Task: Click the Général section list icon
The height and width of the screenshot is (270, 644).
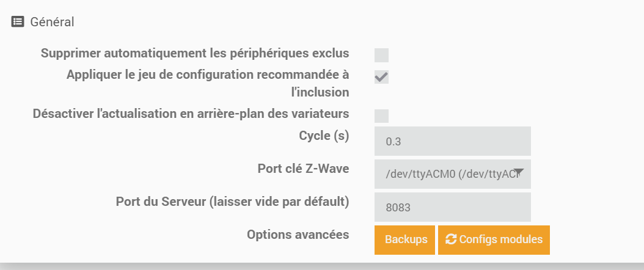Action: (18, 22)
